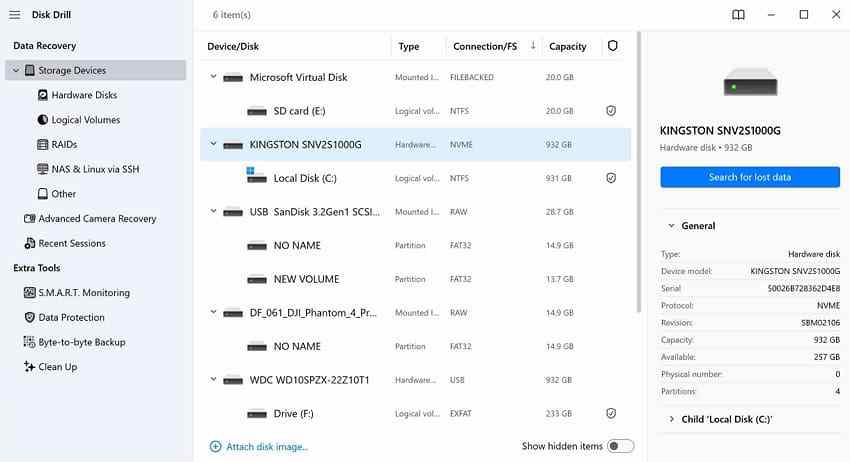Screen dimensions: 850x462
Task: Click the serial number 50026B728362D4EB
Action: coord(803,288)
